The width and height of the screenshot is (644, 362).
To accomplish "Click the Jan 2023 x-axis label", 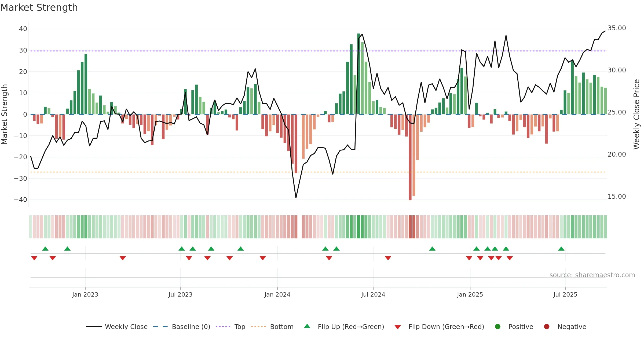I will [85, 294].
